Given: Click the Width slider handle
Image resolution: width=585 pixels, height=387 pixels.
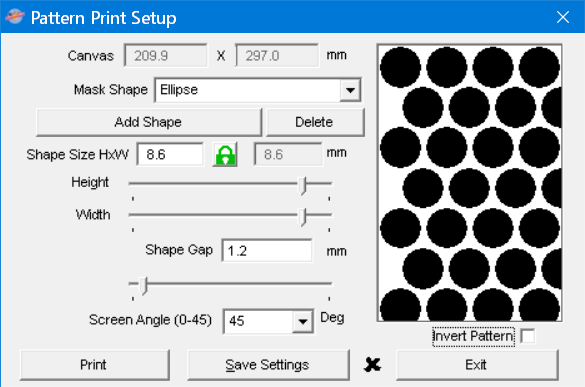Looking at the screenshot, I should click(x=302, y=217).
